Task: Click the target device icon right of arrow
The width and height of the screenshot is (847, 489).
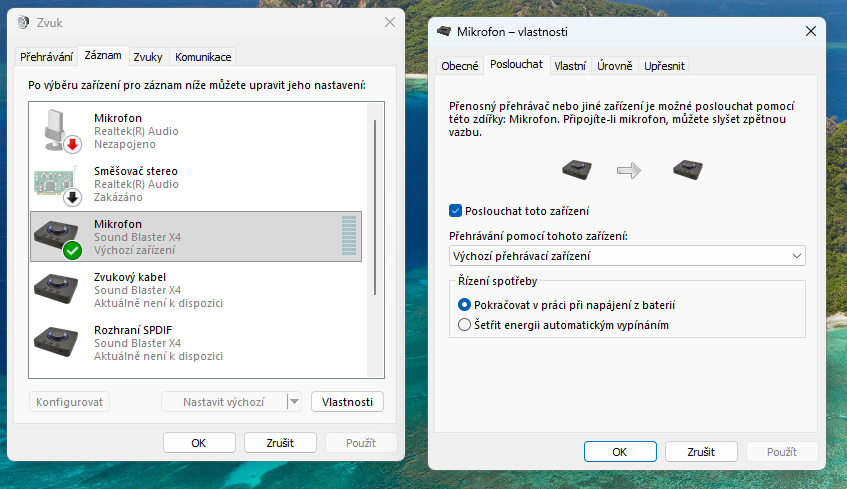Action: [x=688, y=170]
